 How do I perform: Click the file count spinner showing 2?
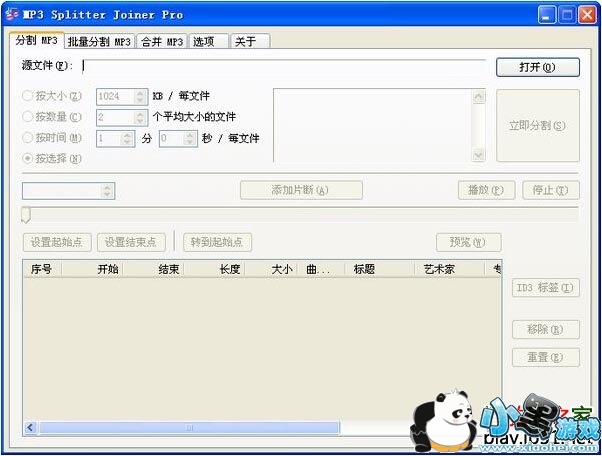coord(122,117)
